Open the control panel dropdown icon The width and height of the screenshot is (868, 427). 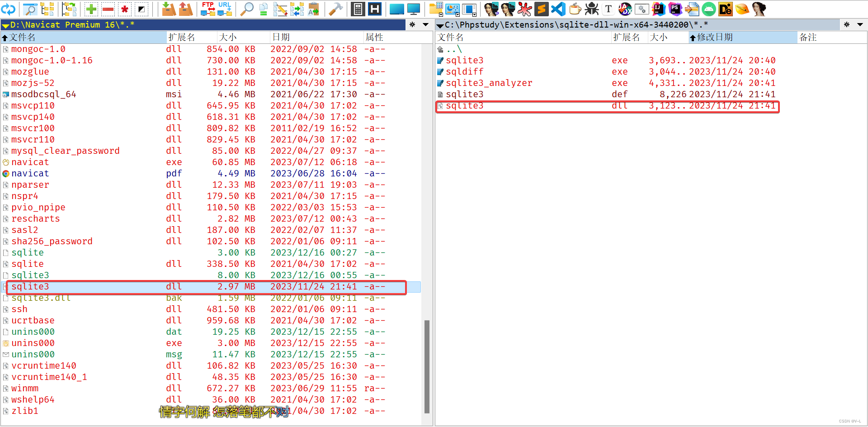pos(453,9)
